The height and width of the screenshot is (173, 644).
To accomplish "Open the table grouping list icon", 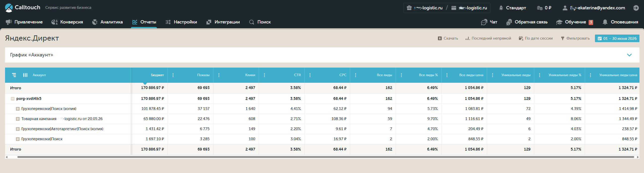I will point(14,75).
